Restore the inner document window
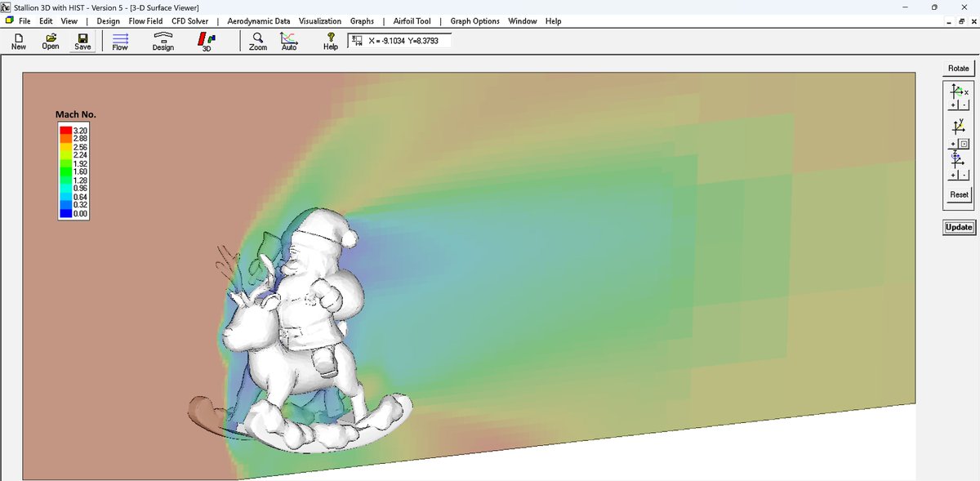 click(961, 21)
